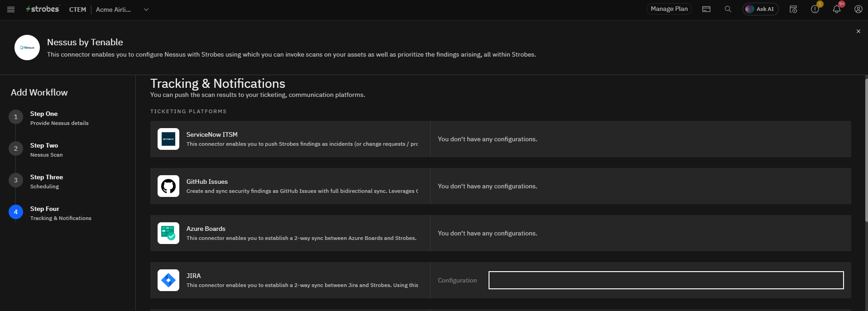Click the Azure Boards icon
The image size is (868, 311).
click(168, 233)
